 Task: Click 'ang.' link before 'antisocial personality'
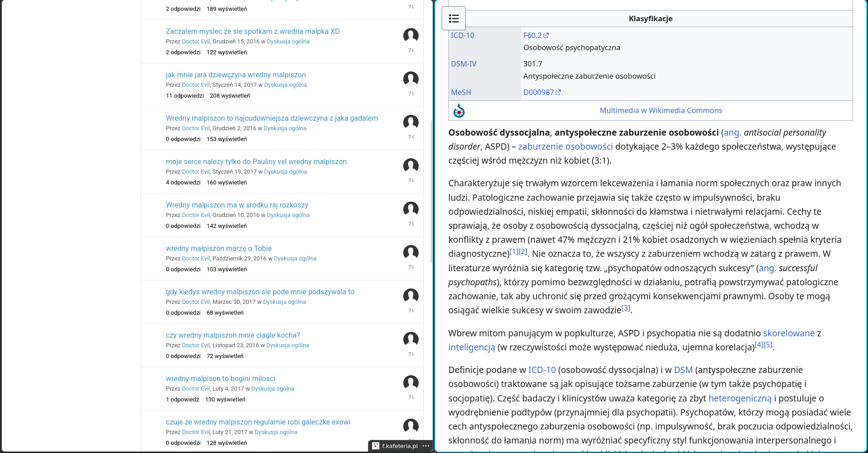pos(732,132)
